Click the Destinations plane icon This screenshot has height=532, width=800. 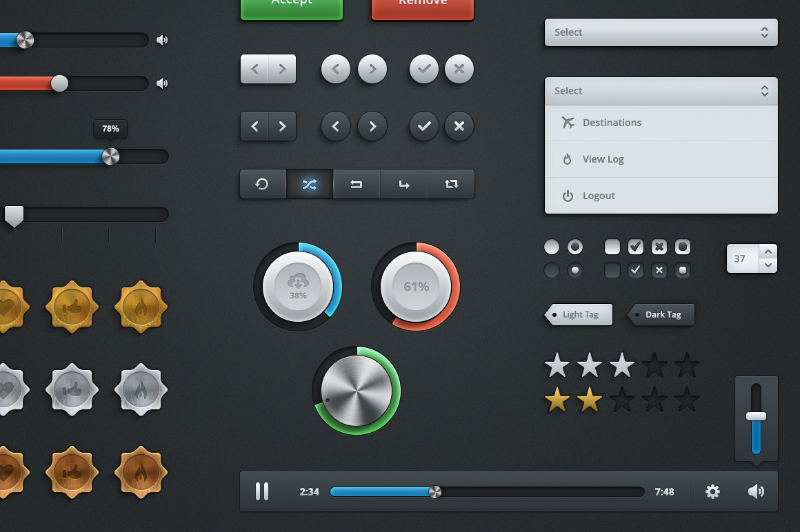[x=568, y=122]
